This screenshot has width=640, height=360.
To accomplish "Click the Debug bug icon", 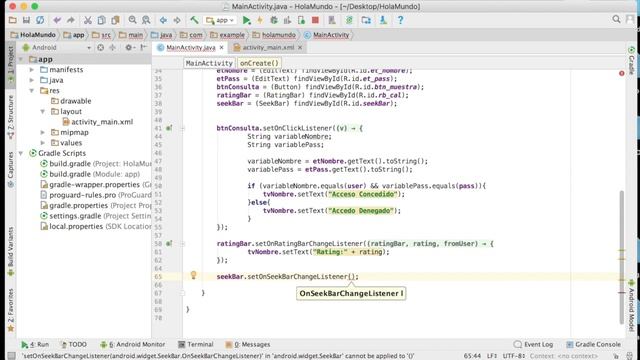I will pyautogui.click(x=274, y=20).
